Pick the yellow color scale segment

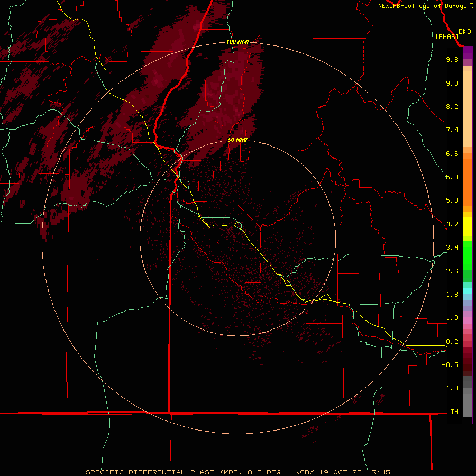pyautogui.click(x=467, y=226)
